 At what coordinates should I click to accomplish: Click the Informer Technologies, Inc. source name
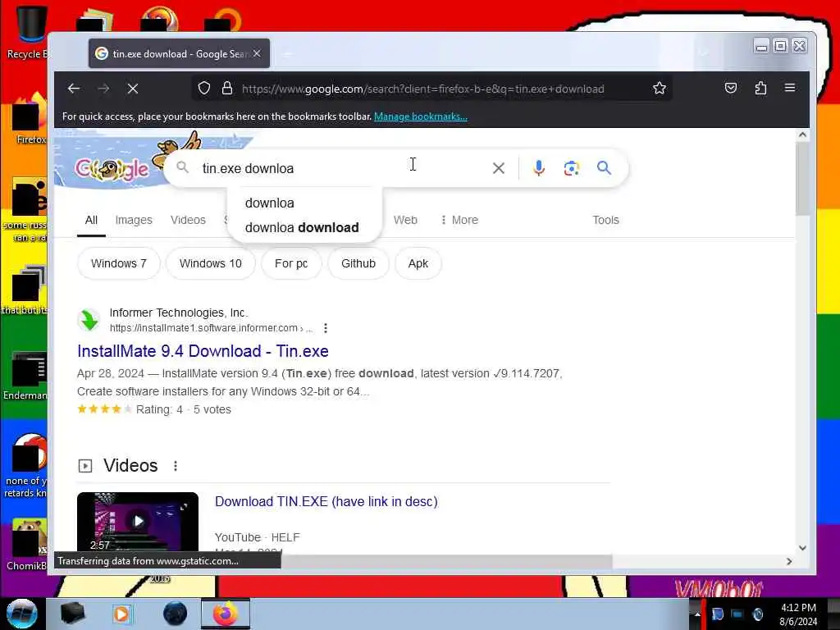[x=178, y=313]
